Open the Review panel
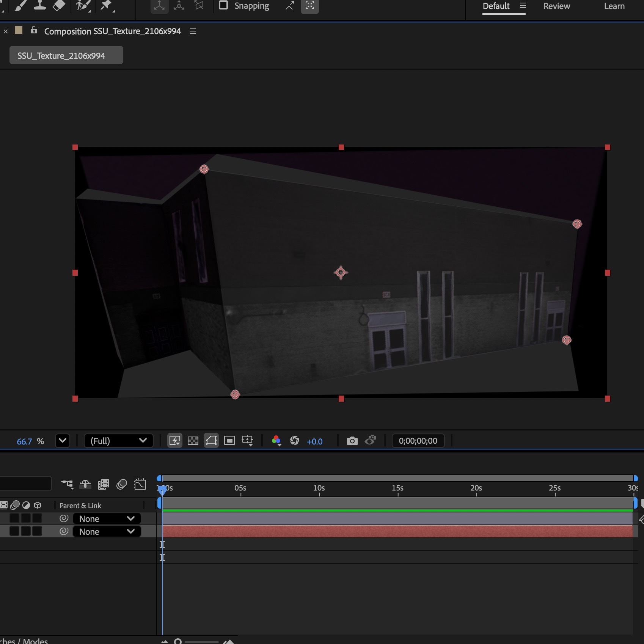 (x=556, y=6)
